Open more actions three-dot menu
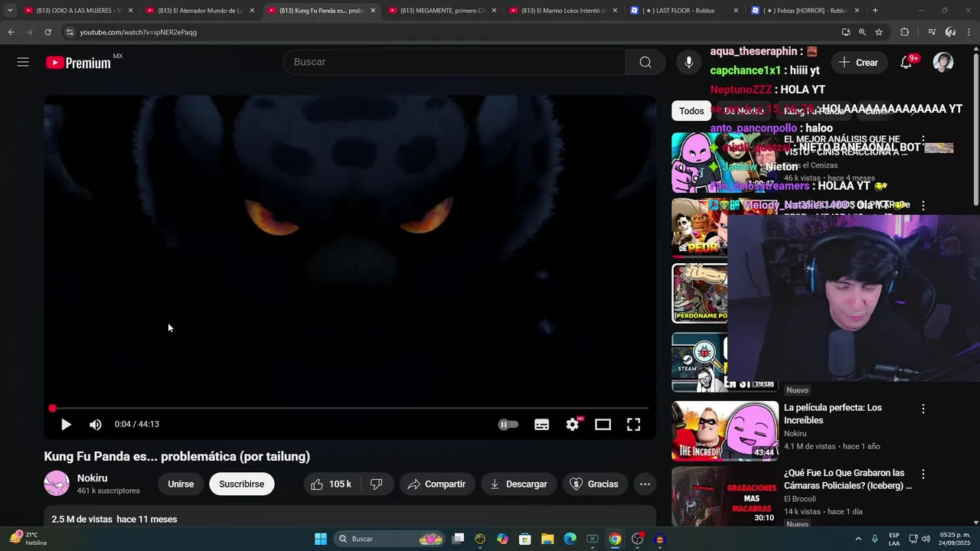Image resolution: width=980 pixels, height=551 pixels. 645,484
